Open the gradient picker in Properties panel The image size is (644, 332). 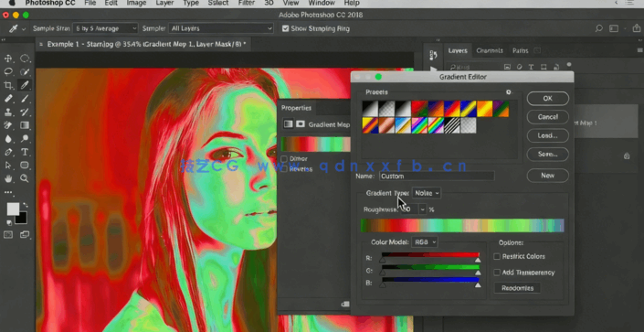[315, 145]
